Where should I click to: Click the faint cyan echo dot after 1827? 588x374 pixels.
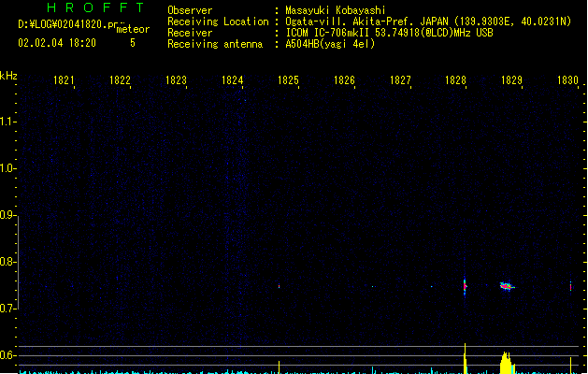coord(431,287)
